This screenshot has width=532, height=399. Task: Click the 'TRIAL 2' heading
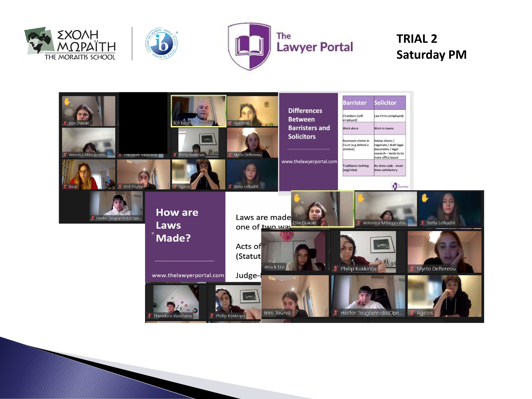click(417, 39)
